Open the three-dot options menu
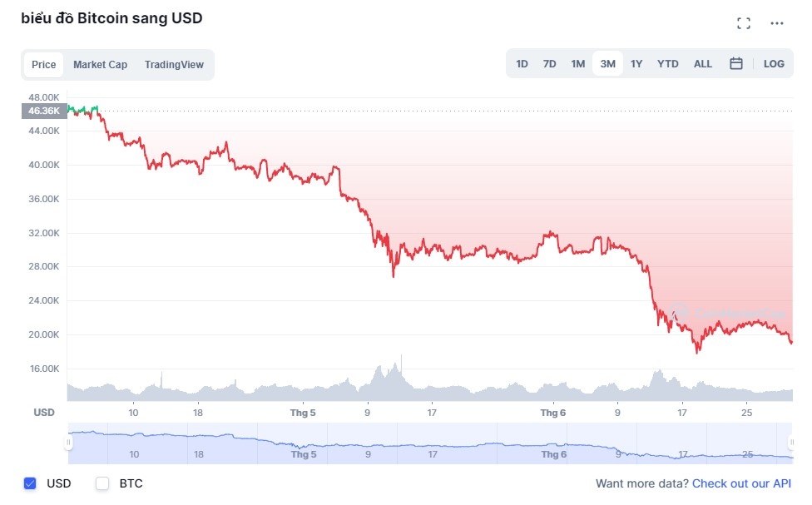Viewport: 812px width, 505px height. coord(778,22)
